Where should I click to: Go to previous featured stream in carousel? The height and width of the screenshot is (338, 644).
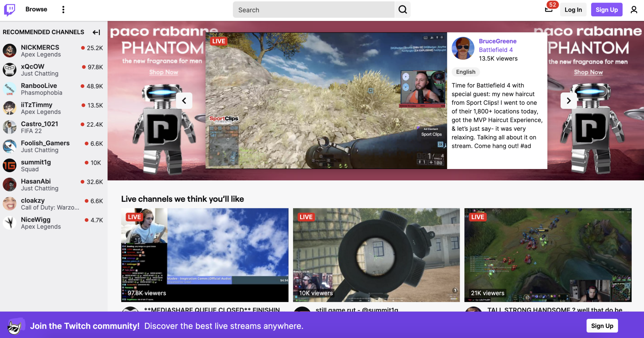point(184,101)
